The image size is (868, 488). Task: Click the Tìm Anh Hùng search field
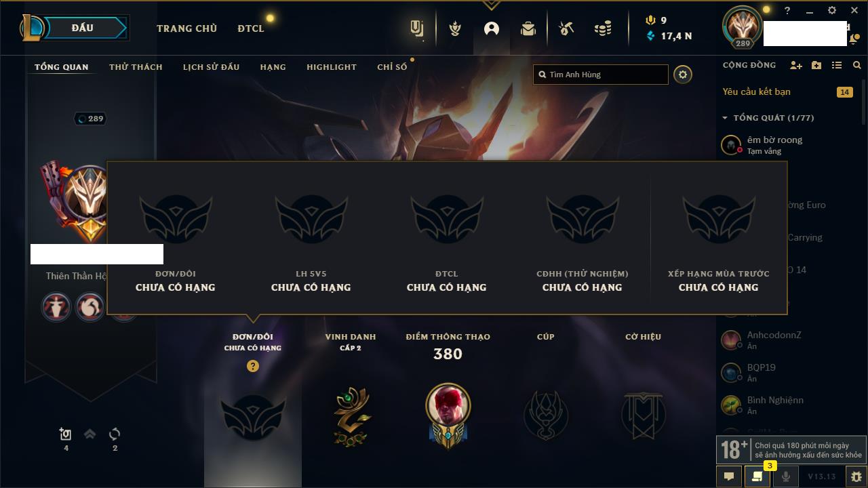click(x=601, y=75)
